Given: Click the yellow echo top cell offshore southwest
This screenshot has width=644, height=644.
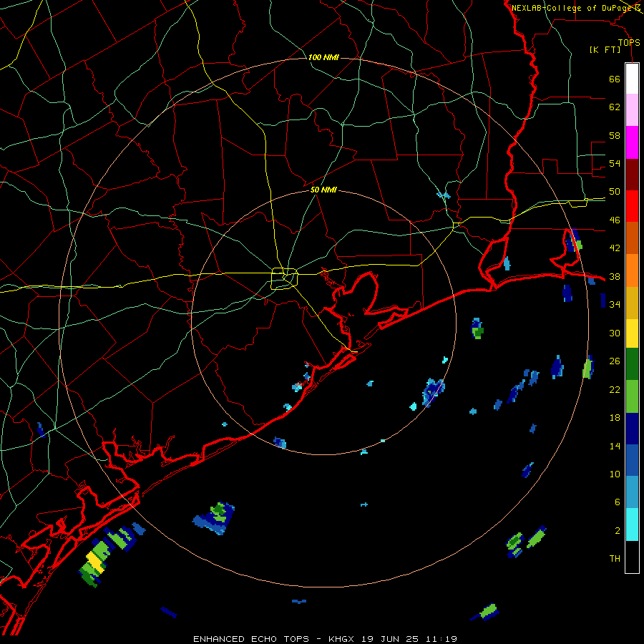Looking at the screenshot, I should 94,562.
